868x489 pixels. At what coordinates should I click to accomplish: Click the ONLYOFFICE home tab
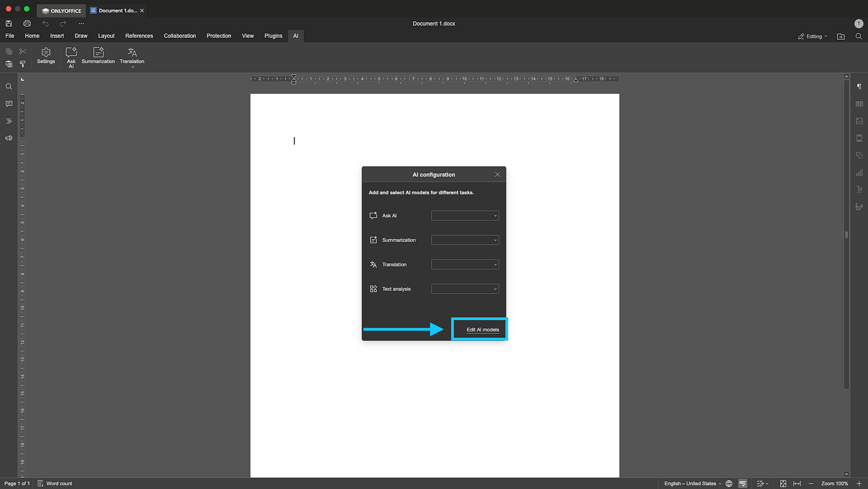pos(61,11)
